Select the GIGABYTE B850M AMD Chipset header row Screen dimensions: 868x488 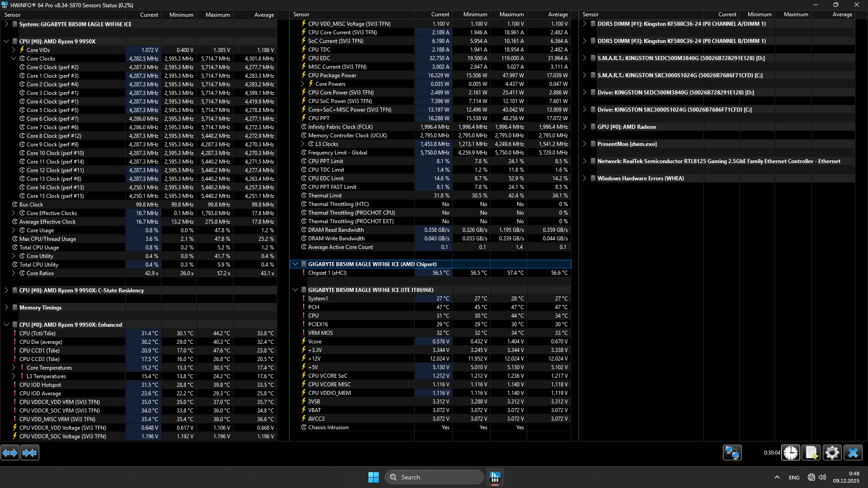[x=372, y=264]
